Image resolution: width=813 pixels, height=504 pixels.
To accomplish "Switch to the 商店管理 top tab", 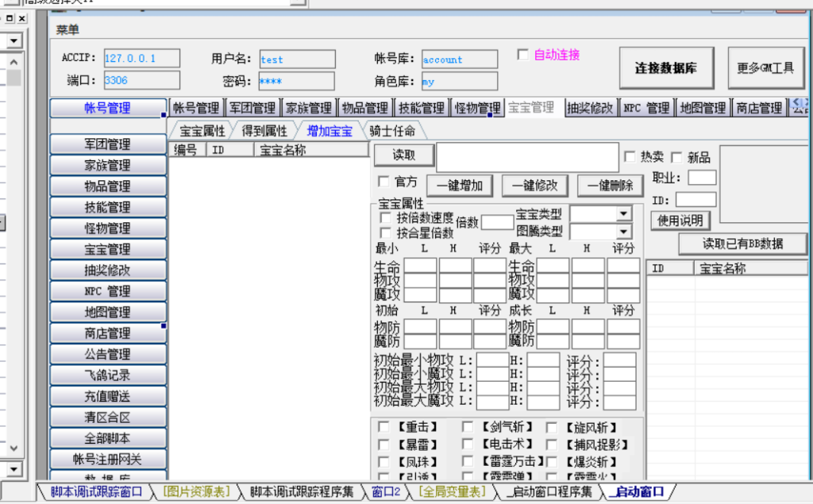I will [759, 108].
